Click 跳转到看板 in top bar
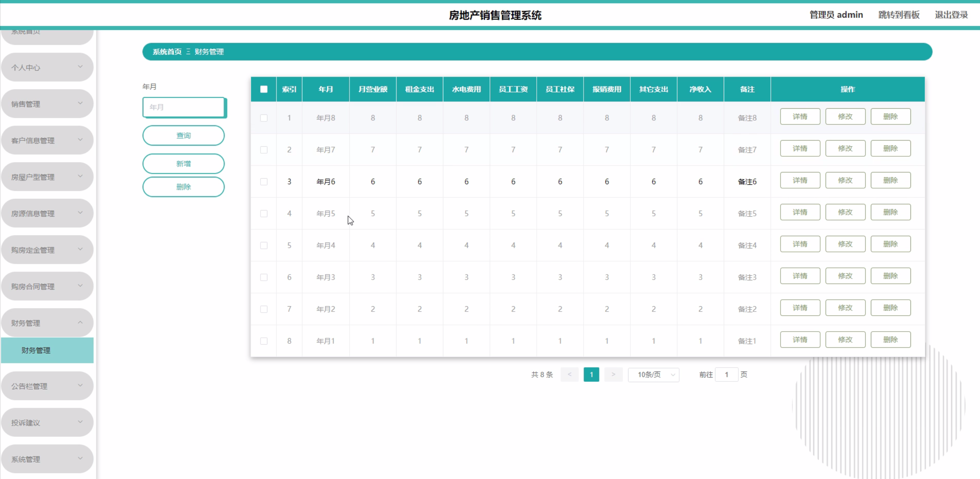Viewport: 980px width, 479px height. tap(899, 15)
